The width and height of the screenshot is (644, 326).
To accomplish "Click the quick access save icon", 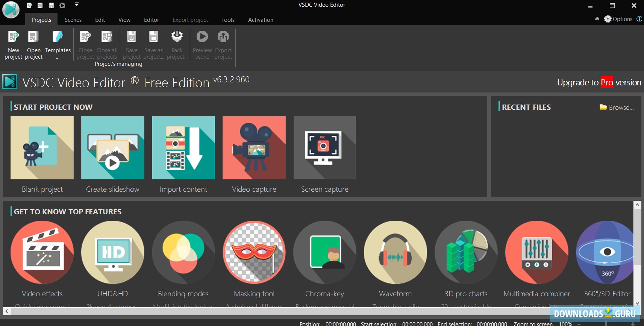I will pyautogui.click(x=52, y=5).
